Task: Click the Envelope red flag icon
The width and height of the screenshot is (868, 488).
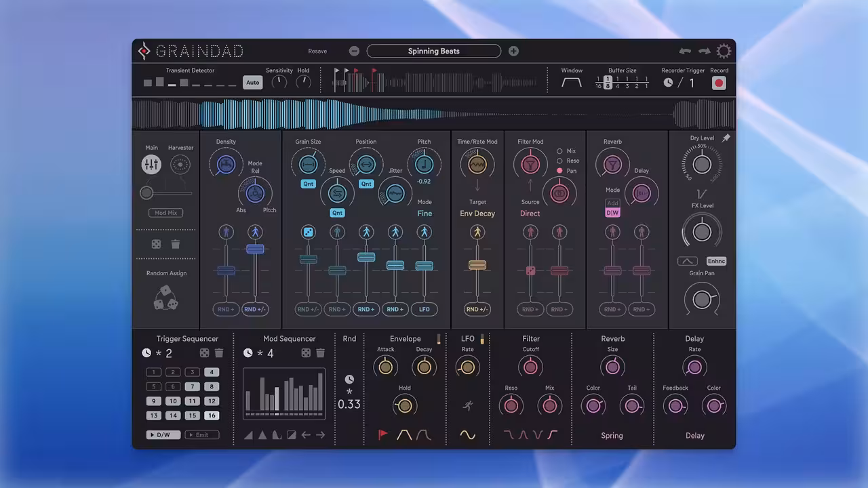Action: click(x=383, y=435)
